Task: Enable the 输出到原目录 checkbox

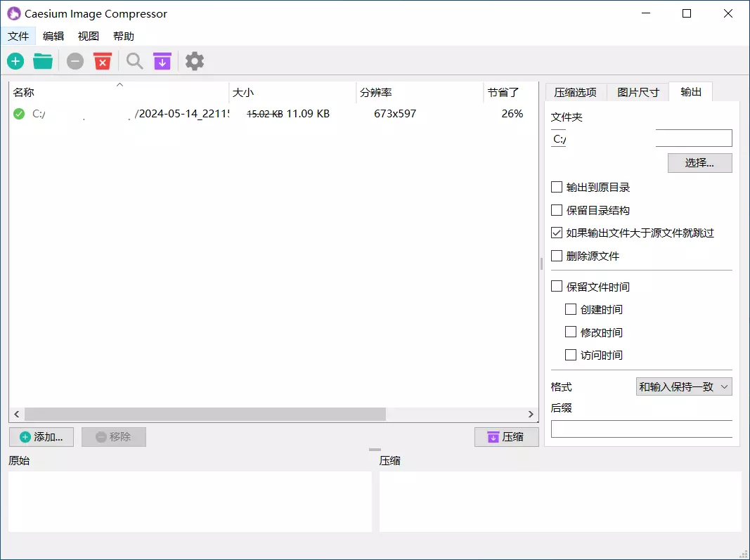Action: [557, 188]
